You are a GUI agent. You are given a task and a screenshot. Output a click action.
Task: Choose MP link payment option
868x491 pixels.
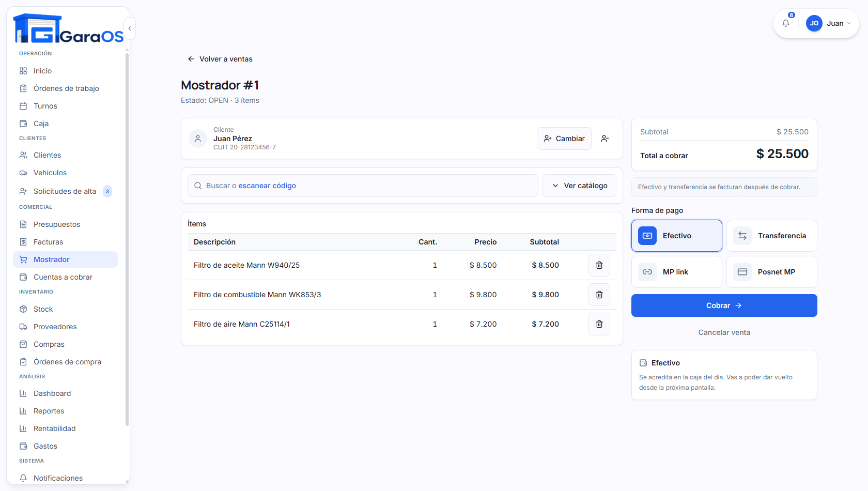(677, 272)
